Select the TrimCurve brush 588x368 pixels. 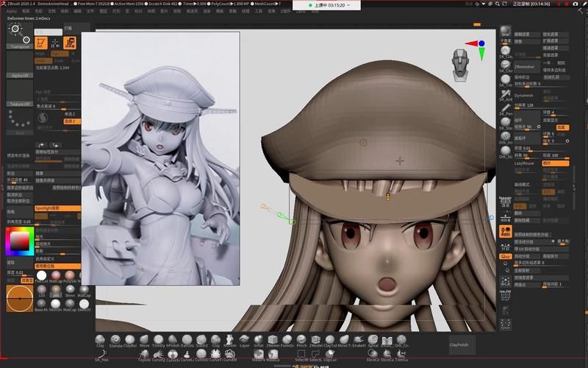pos(401,355)
